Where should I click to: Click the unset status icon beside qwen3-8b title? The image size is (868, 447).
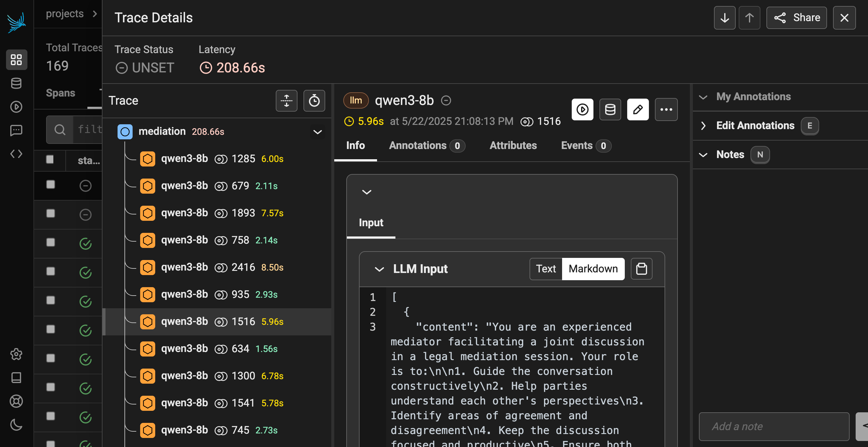click(446, 100)
